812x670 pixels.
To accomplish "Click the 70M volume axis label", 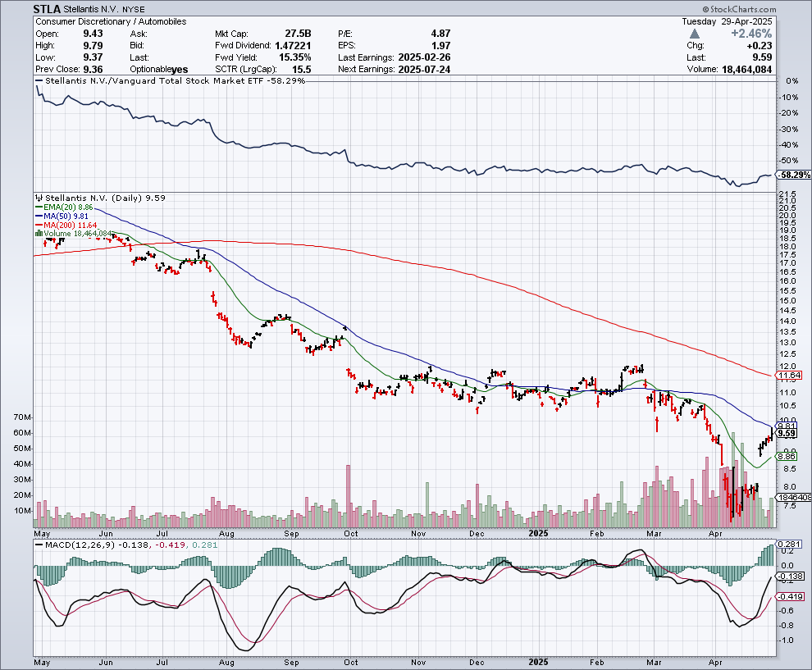I will click(23, 417).
